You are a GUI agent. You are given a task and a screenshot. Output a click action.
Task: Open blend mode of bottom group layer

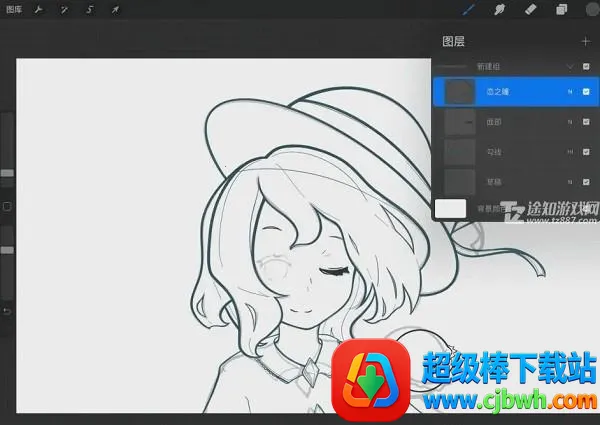point(570,182)
